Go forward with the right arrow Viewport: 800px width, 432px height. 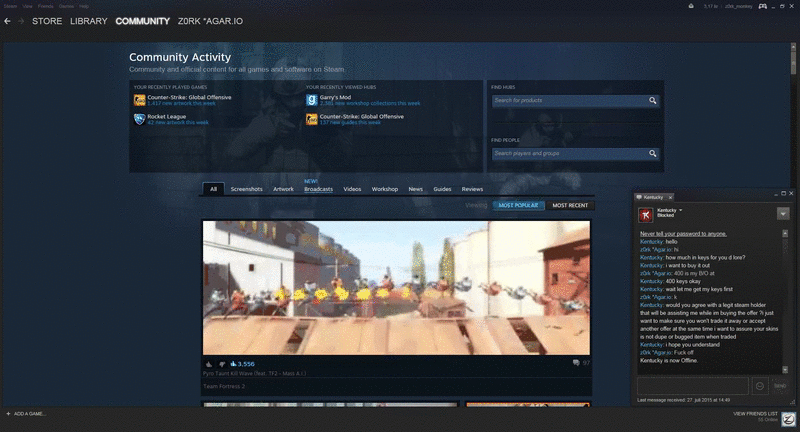(21, 21)
